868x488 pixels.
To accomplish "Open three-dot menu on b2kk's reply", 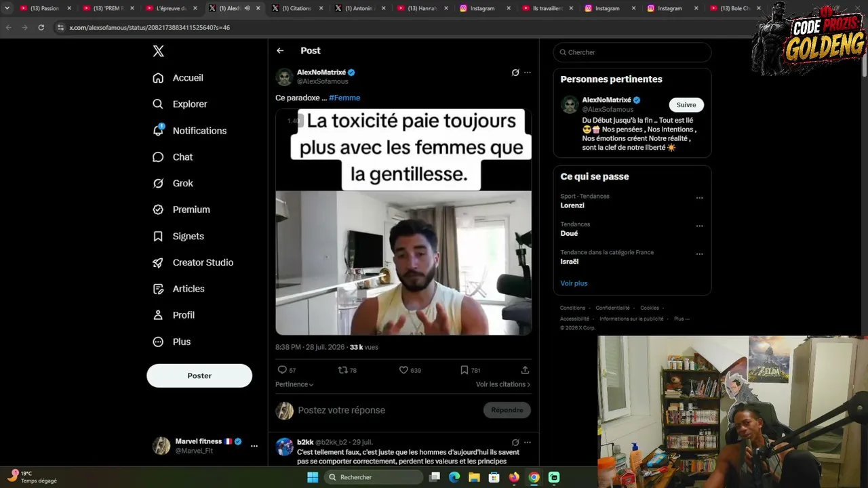I will (x=528, y=443).
